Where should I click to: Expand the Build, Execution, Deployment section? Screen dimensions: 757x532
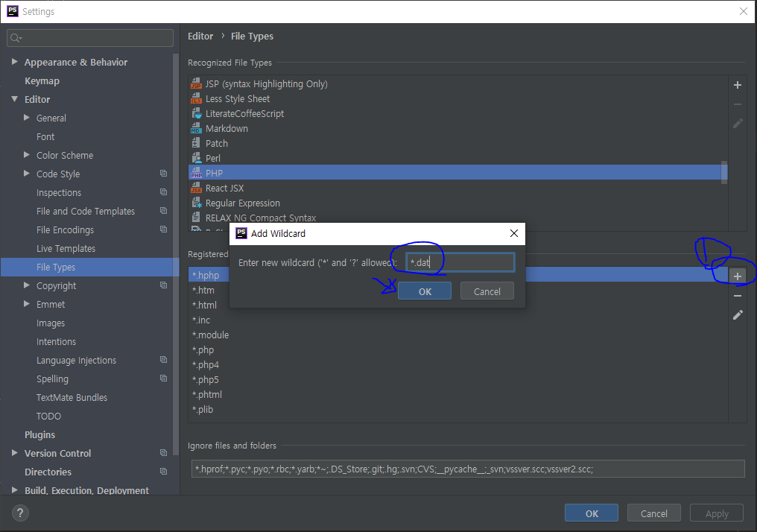pyautogui.click(x=14, y=490)
